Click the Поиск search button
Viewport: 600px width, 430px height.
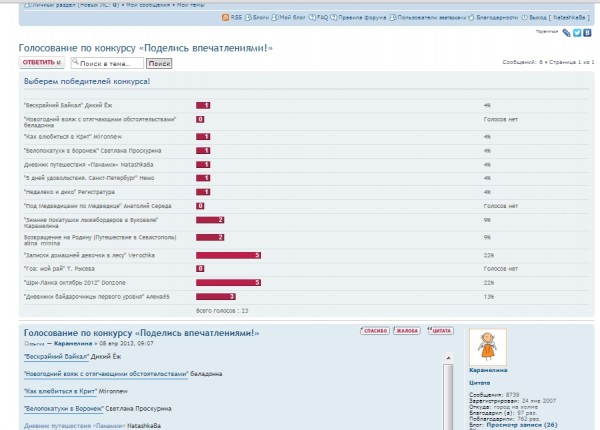[x=159, y=63]
